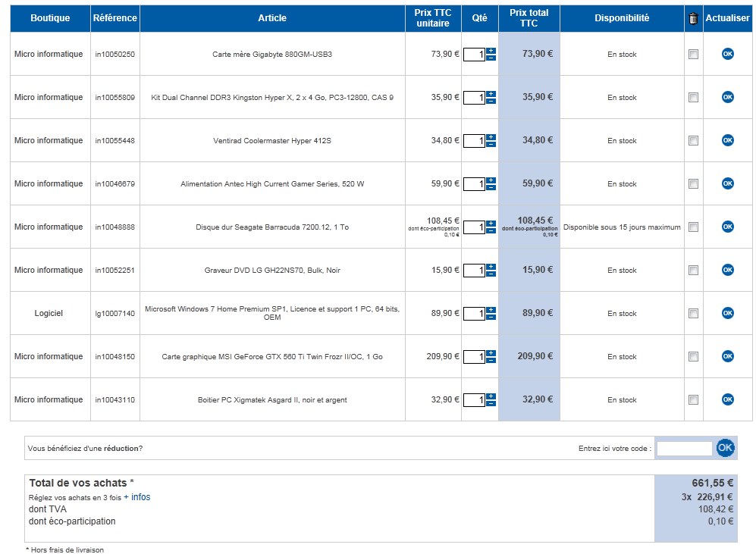This screenshot has width=756, height=554.
Task: Click OK update icon for Kingston DDR3 kit
Action: point(727,97)
